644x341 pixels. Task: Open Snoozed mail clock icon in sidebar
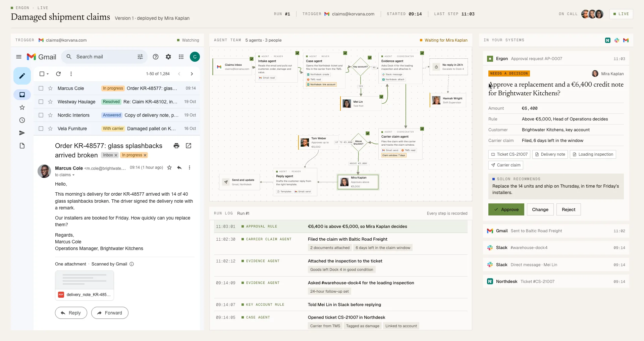click(x=22, y=120)
